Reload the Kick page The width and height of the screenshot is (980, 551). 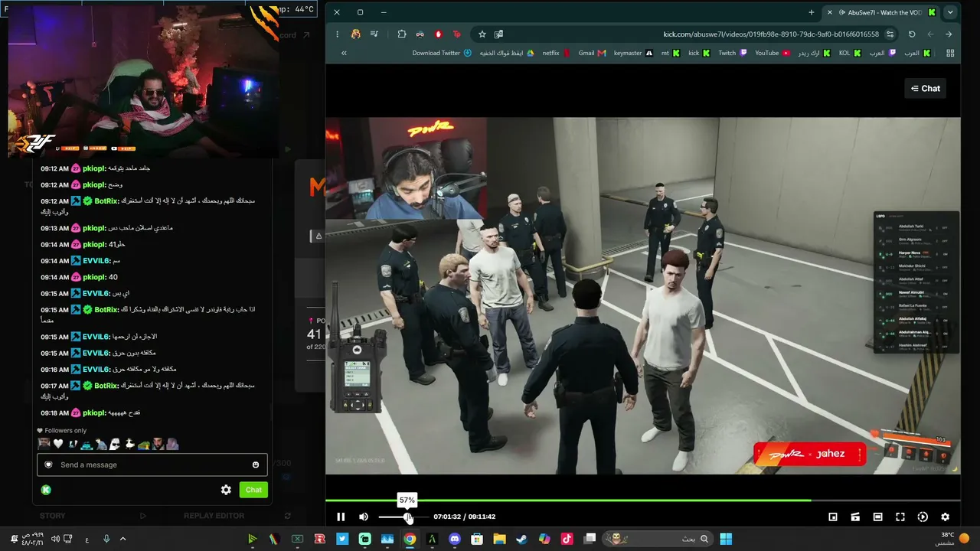[x=912, y=34]
